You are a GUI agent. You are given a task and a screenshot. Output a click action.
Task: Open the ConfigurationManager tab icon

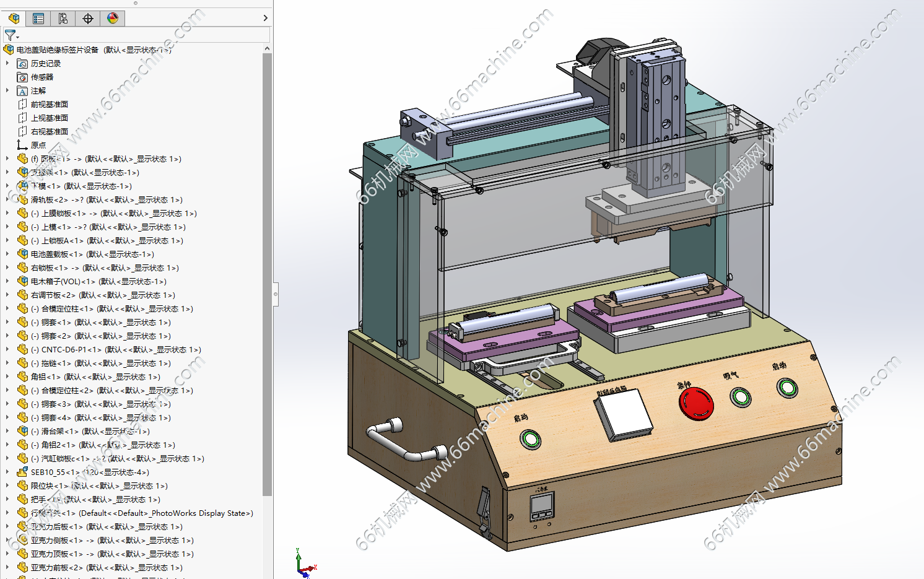pos(63,19)
